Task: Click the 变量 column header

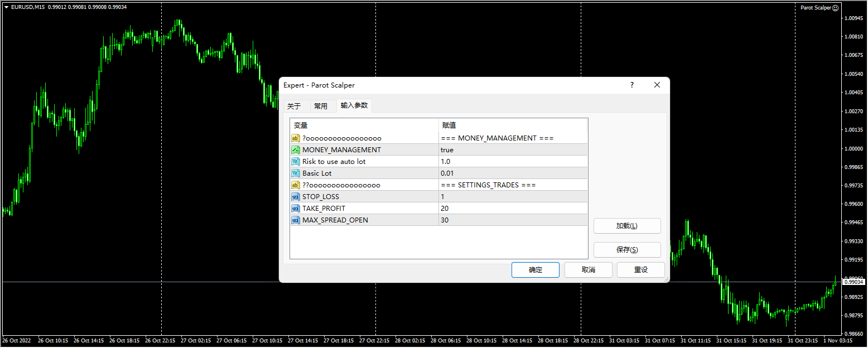Action: (364, 125)
